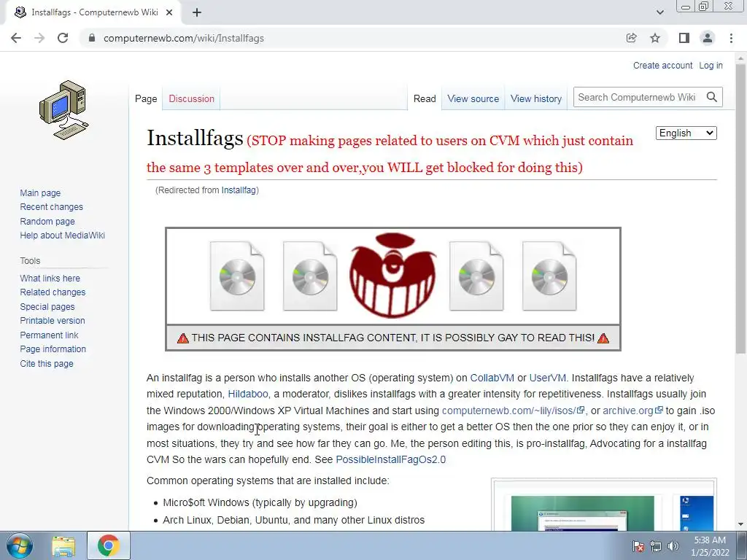
Task: Click the network tray icon
Action: click(656, 546)
